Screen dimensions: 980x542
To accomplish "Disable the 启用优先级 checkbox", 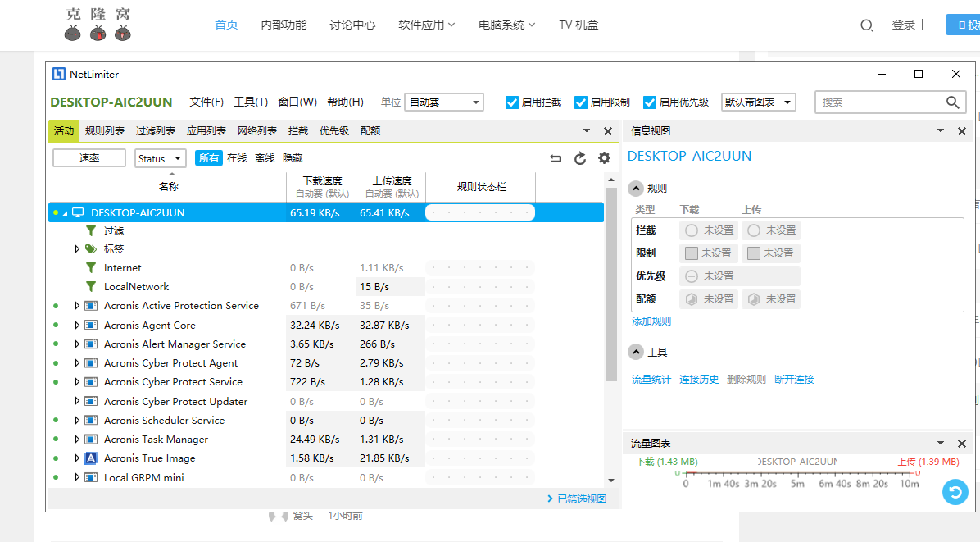I will [x=650, y=102].
